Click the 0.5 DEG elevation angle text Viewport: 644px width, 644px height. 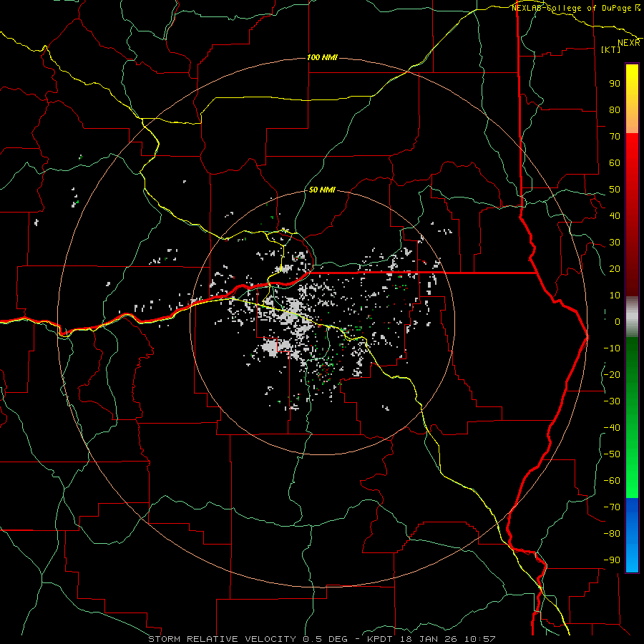pos(326,639)
